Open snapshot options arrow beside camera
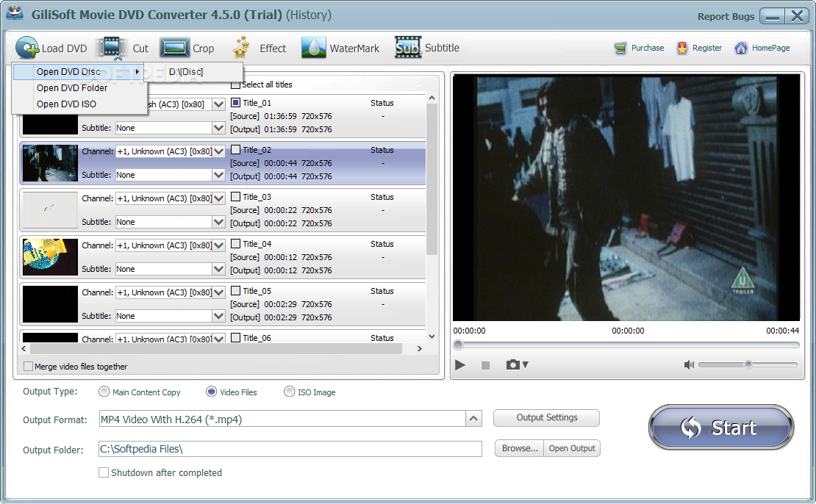This screenshot has width=816, height=504. [x=526, y=365]
